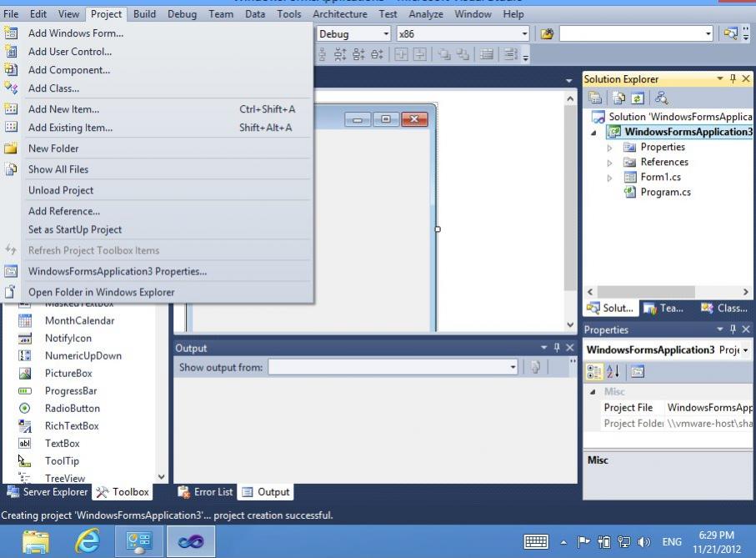The image size is (756, 558).
Task: Click the Add Component menu icon
Action: (11, 69)
